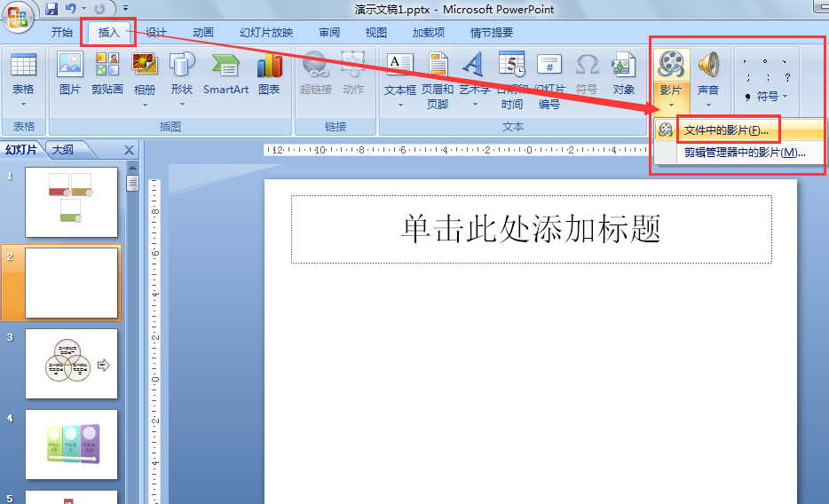Screen dimensions: 829x504
Task: Switch to 幻灯片放映 tab
Action: 266,32
